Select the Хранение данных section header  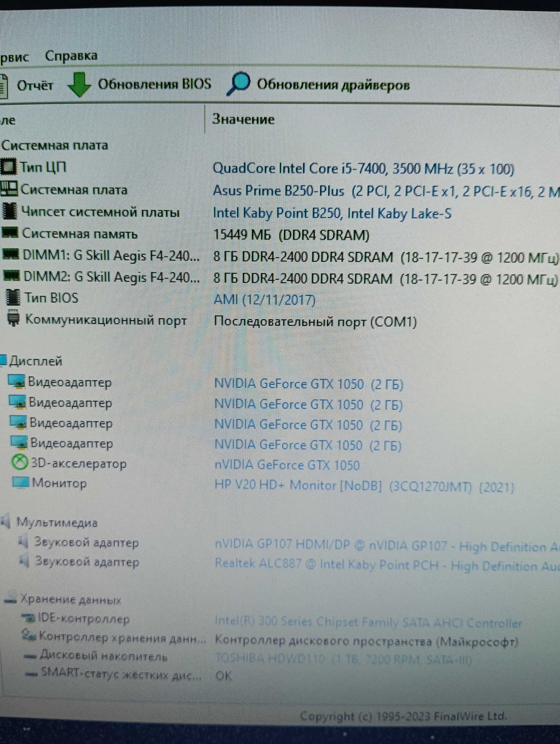tap(71, 599)
